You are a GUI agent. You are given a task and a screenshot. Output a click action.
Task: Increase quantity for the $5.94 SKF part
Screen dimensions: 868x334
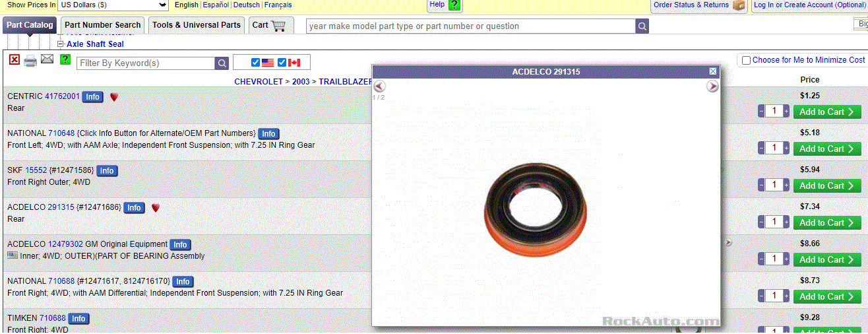coord(786,185)
